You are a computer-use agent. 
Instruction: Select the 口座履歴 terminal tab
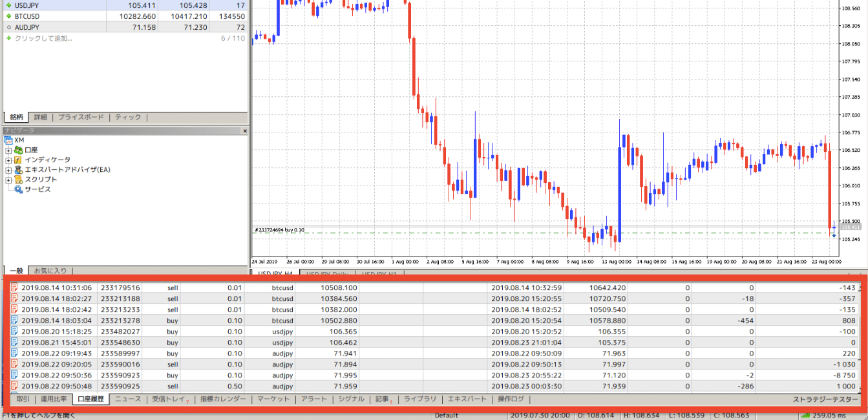pos(90,399)
